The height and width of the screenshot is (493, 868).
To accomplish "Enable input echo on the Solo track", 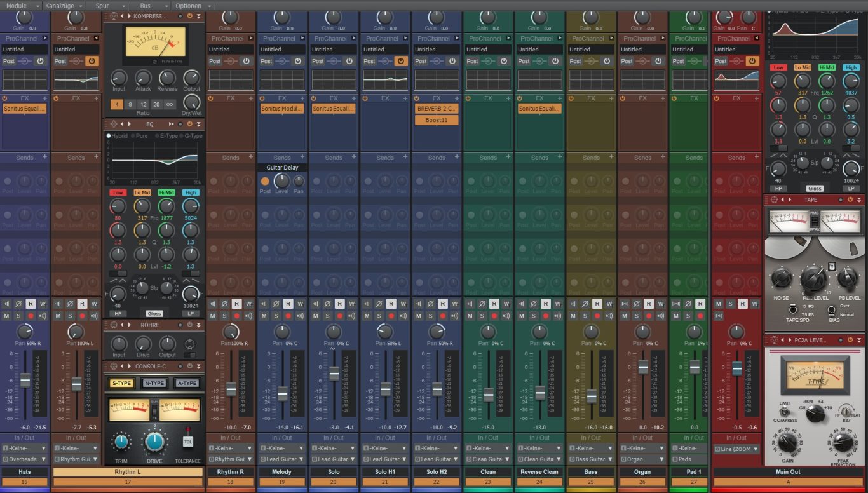I will [x=351, y=316].
